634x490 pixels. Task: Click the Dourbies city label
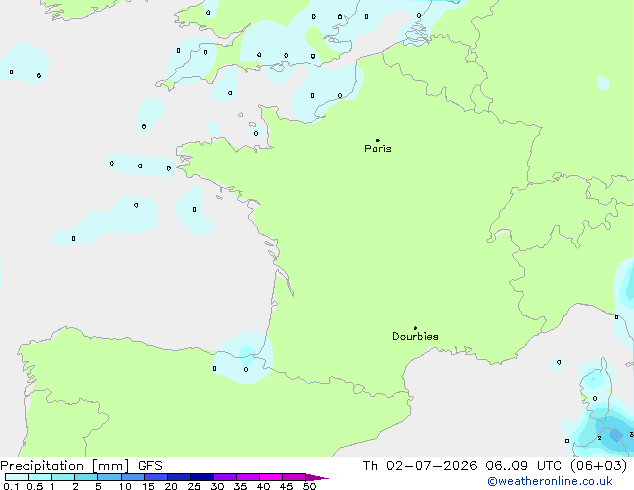click(x=415, y=336)
